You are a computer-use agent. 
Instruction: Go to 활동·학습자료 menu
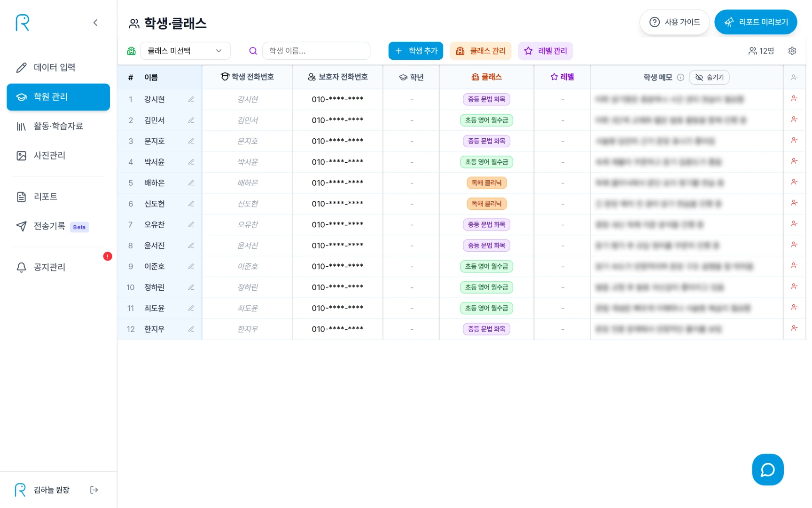point(58,126)
